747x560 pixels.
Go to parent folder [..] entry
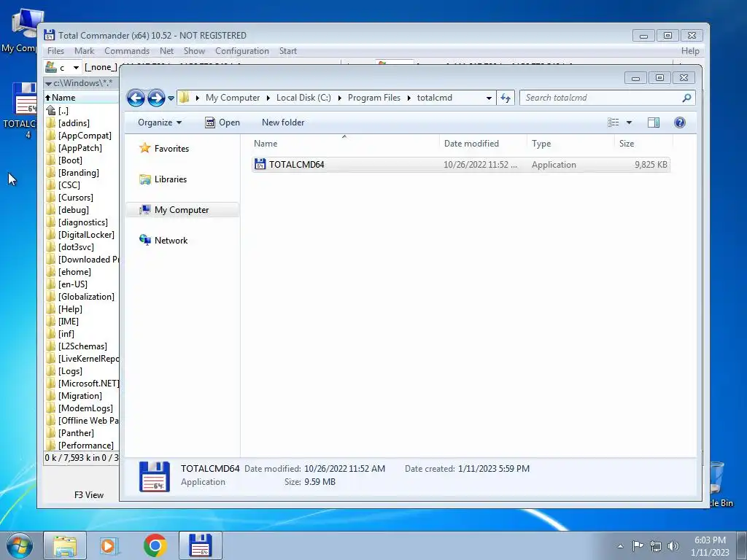point(63,111)
